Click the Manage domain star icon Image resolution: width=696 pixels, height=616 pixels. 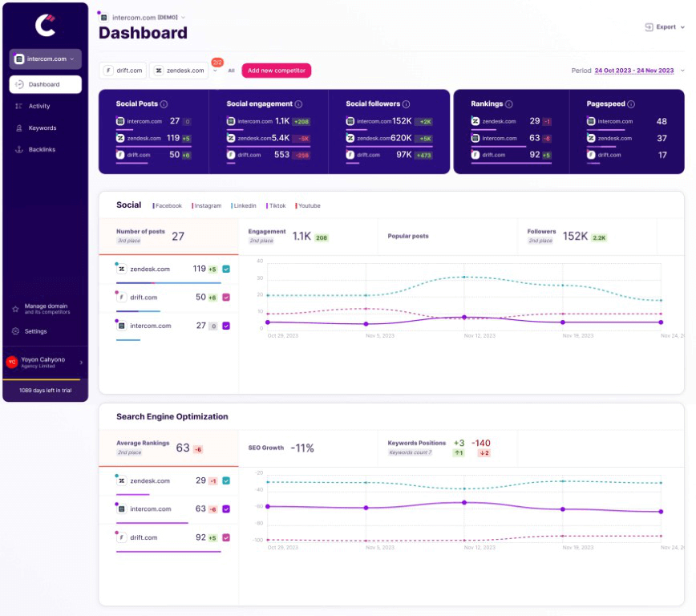15,309
